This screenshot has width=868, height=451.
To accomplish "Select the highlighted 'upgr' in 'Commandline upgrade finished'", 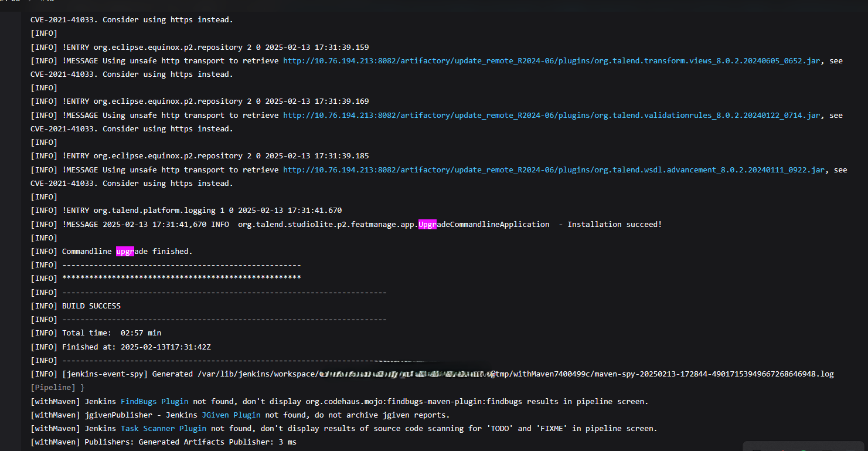I will pos(125,251).
